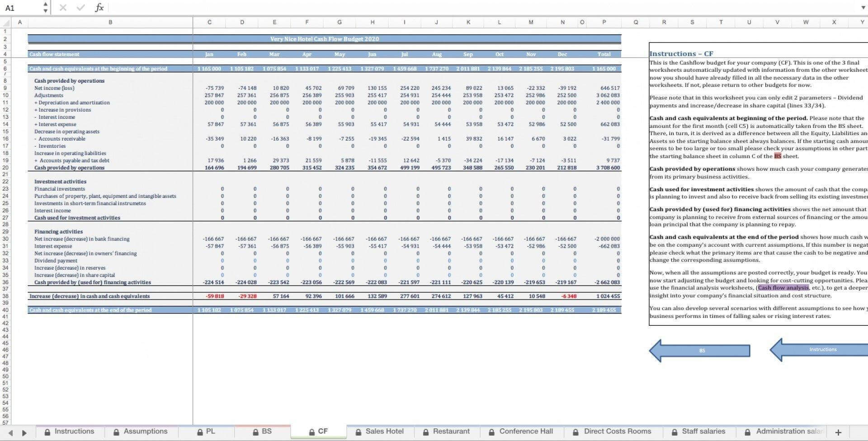Open the Sales Hotel sheet tab

click(380, 432)
